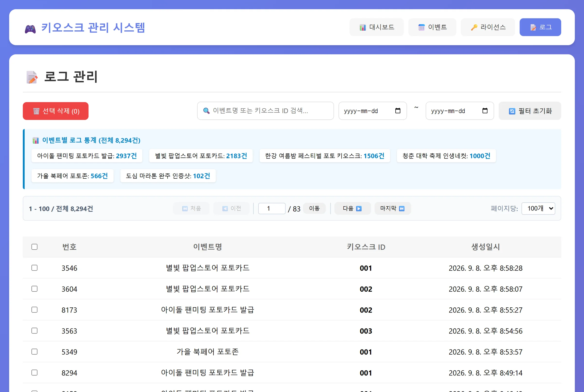Click the 아이돌 팬미팅 포토카드 발급 2937건 stat chip
This screenshot has height=392, width=584.
click(87, 156)
